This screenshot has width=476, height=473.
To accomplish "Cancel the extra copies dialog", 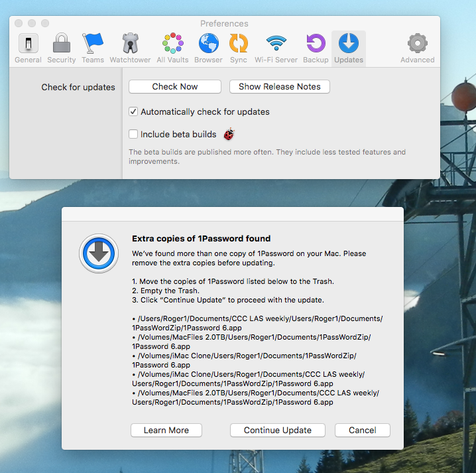I will tap(363, 430).
